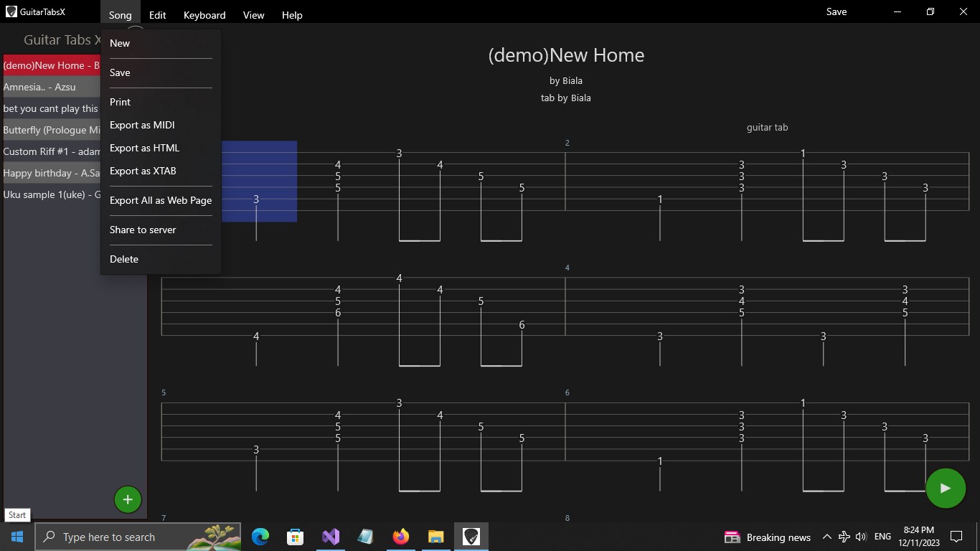Play the tab with the green play button
The height and width of the screenshot is (551, 980).
(x=946, y=488)
